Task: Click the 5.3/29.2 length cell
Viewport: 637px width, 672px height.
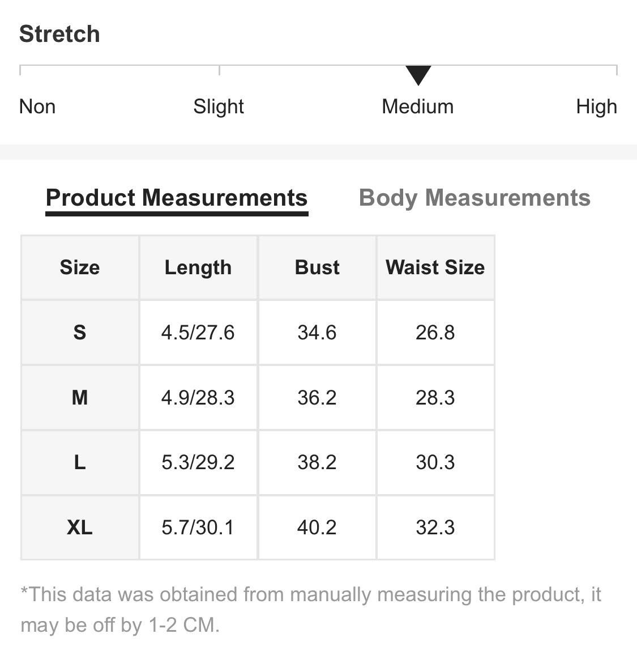Action: click(x=198, y=462)
